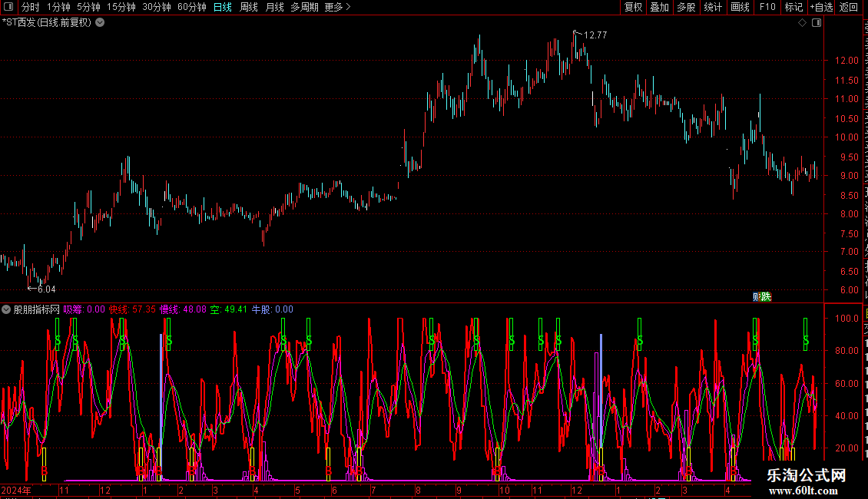Click the 返回 back button
868x499 pixels.
click(849, 7)
